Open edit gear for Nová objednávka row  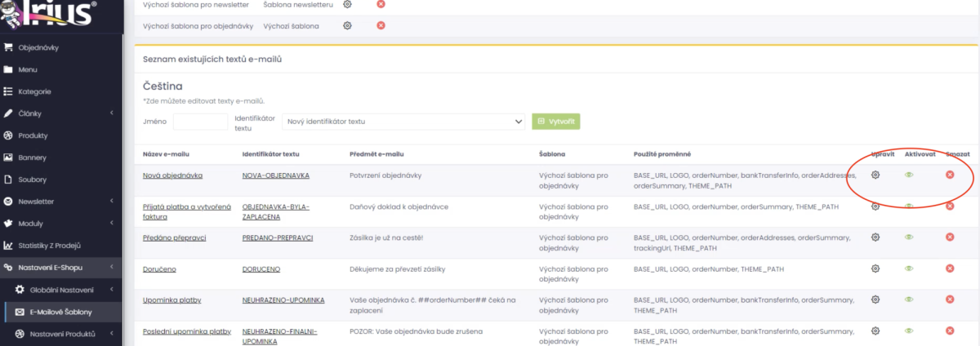tap(875, 175)
